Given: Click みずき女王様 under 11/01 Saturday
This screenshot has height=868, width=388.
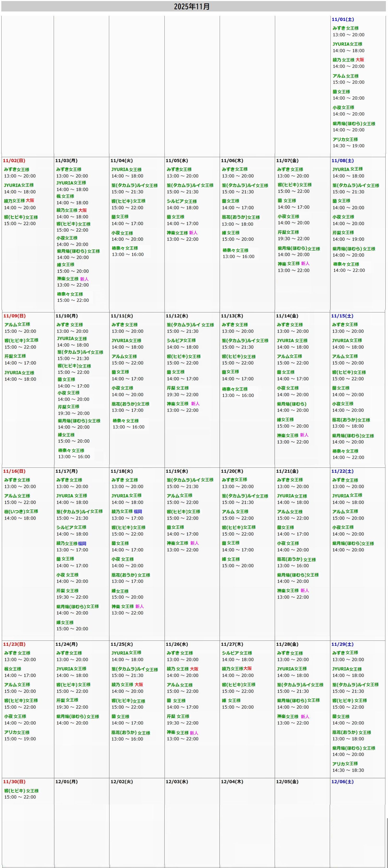Looking at the screenshot, I should click(345, 28).
